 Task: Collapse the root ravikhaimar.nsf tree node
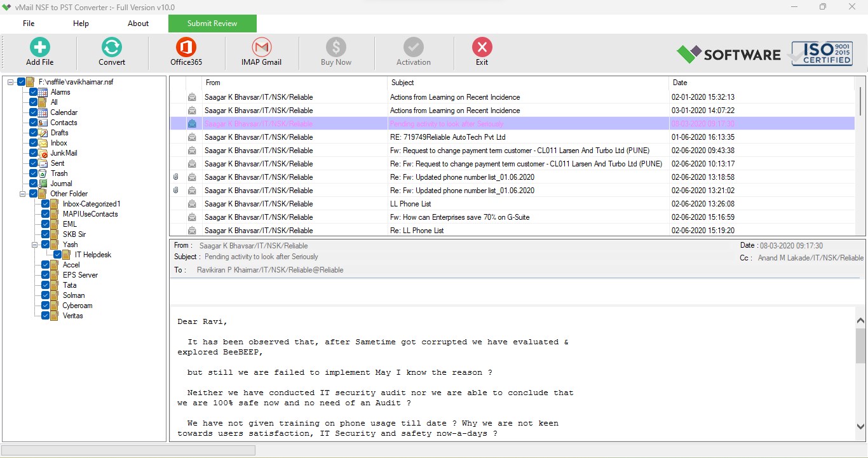tap(11, 82)
